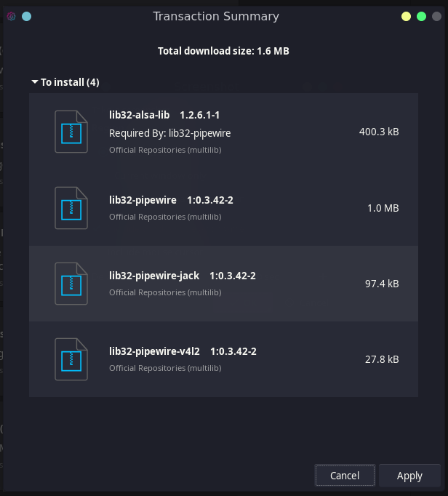
Task: Click the app icon in the titlebar's left corner
Action: click(11, 16)
